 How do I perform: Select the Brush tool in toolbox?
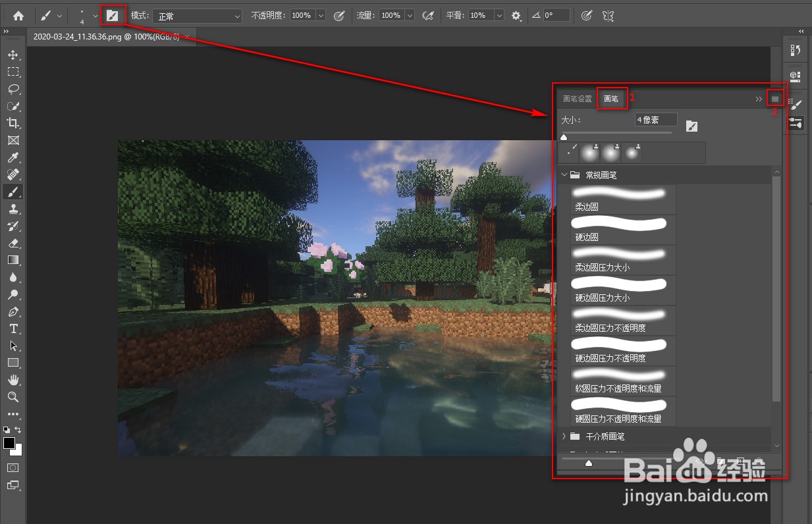click(x=13, y=192)
